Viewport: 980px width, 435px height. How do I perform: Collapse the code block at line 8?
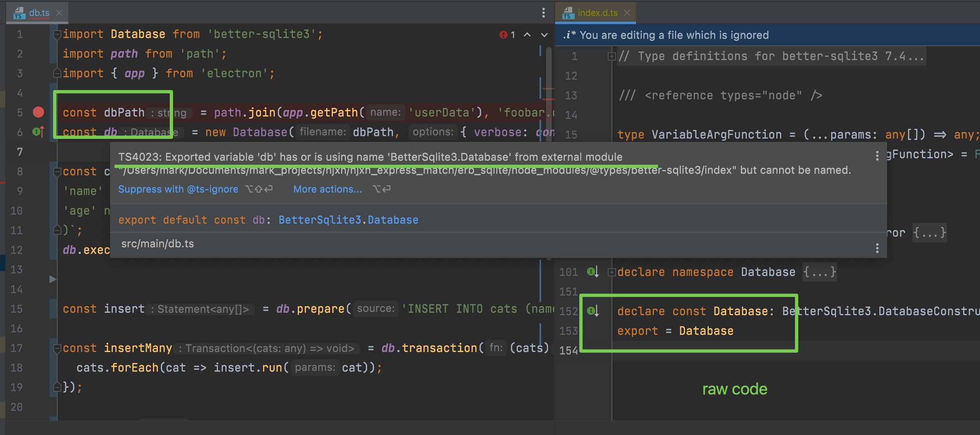tap(57, 172)
